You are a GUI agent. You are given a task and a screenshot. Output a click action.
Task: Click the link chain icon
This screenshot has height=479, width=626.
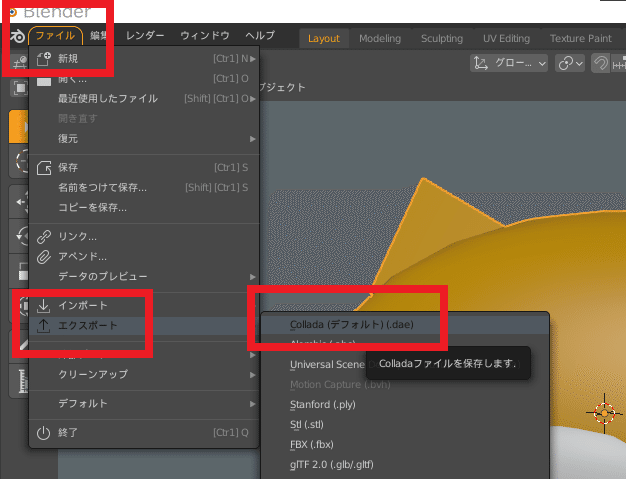[44, 236]
